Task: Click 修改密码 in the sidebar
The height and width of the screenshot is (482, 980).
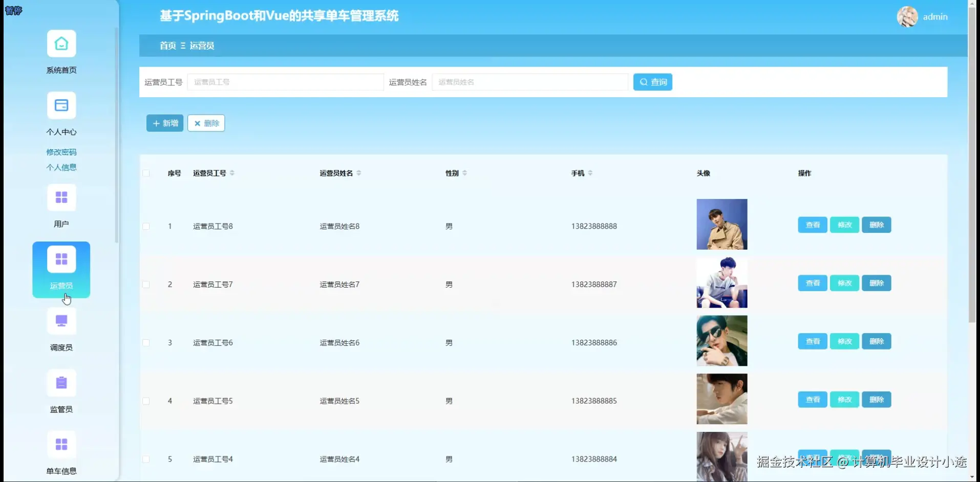Action: tap(61, 152)
